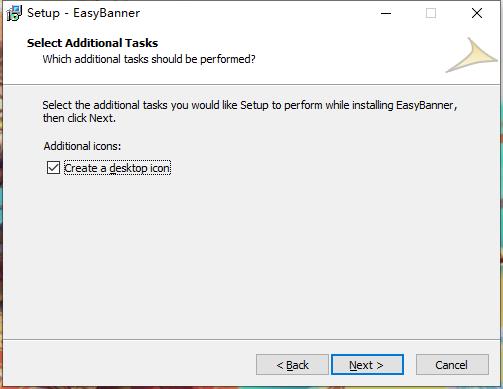Click the 'Additional icons:' group label
Image resolution: width=503 pixels, height=389 pixels.
point(82,146)
